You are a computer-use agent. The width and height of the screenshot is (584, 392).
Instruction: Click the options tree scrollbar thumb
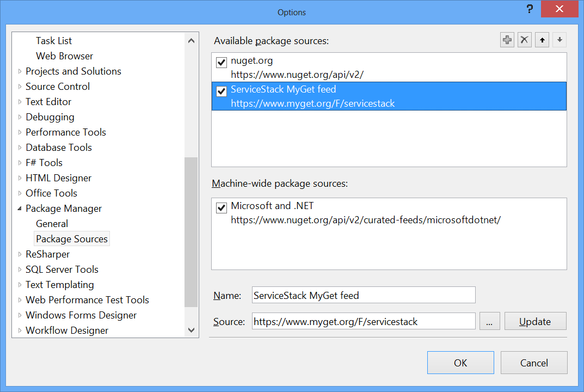pyautogui.click(x=191, y=232)
